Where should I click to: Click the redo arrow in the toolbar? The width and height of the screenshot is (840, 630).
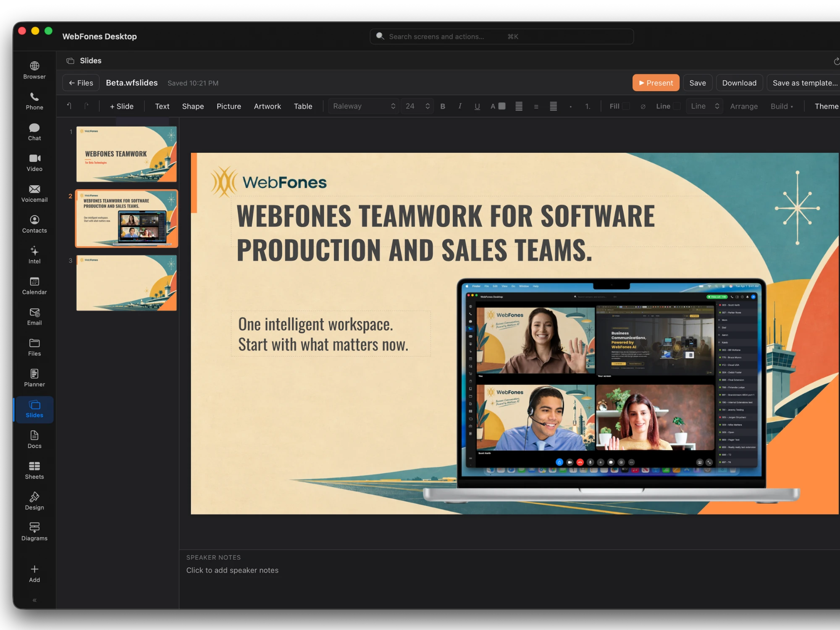point(86,106)
